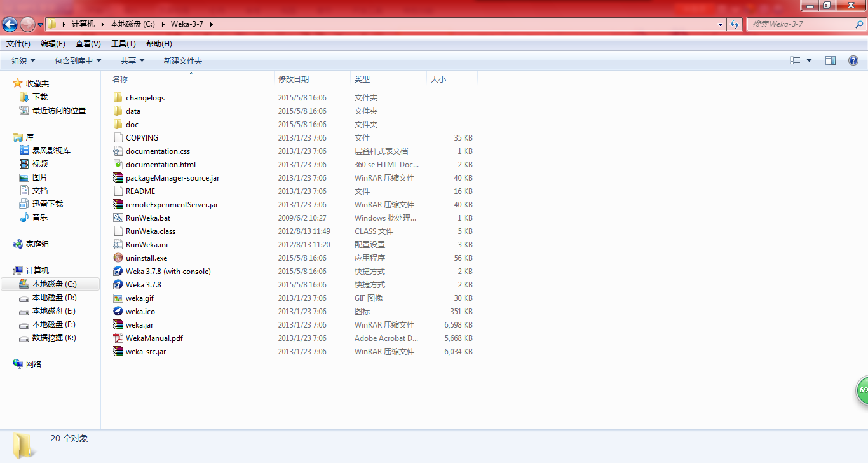Select packageManager-source.jar archive icon
868x463 pixels.
click(118, 178)
